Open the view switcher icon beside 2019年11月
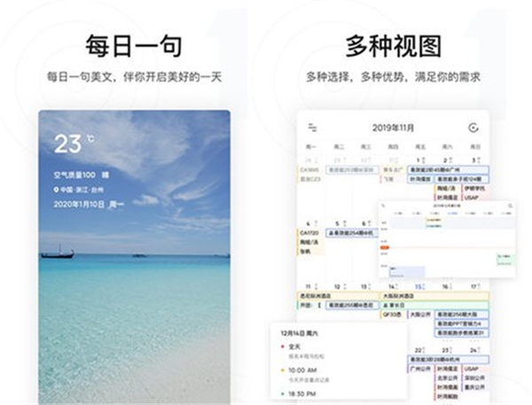Image resolution: width=532 pixels, height=405 pixels. 312,128
